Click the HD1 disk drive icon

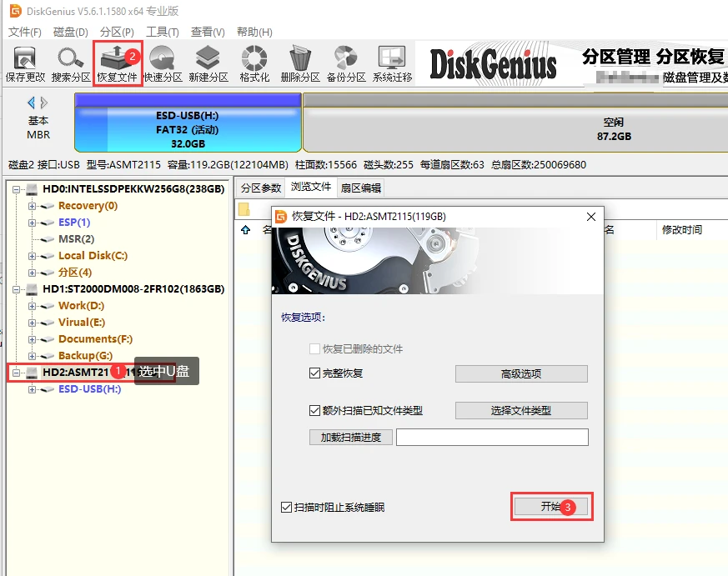pos(32,289)
